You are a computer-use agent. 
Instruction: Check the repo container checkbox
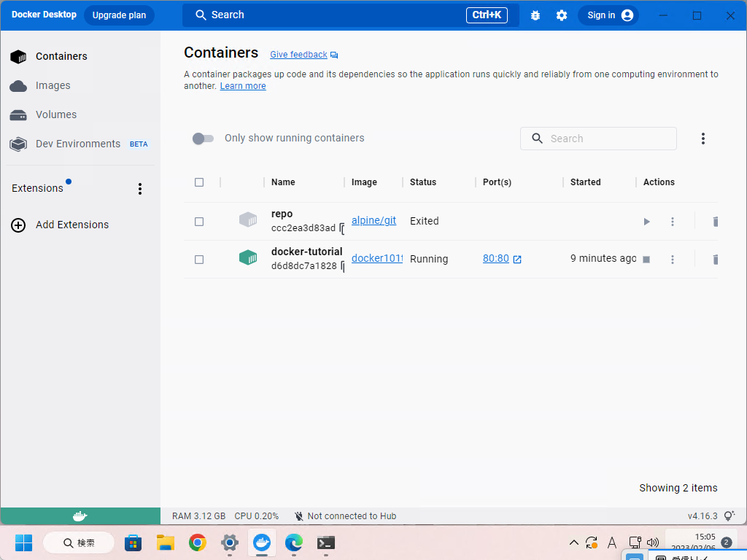point(199,222)
